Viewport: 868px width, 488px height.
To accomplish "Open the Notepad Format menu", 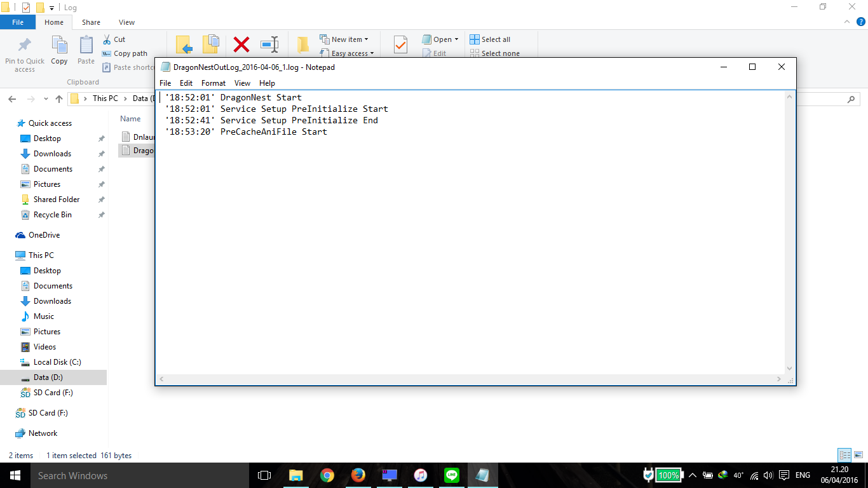I will coord(214,83).
